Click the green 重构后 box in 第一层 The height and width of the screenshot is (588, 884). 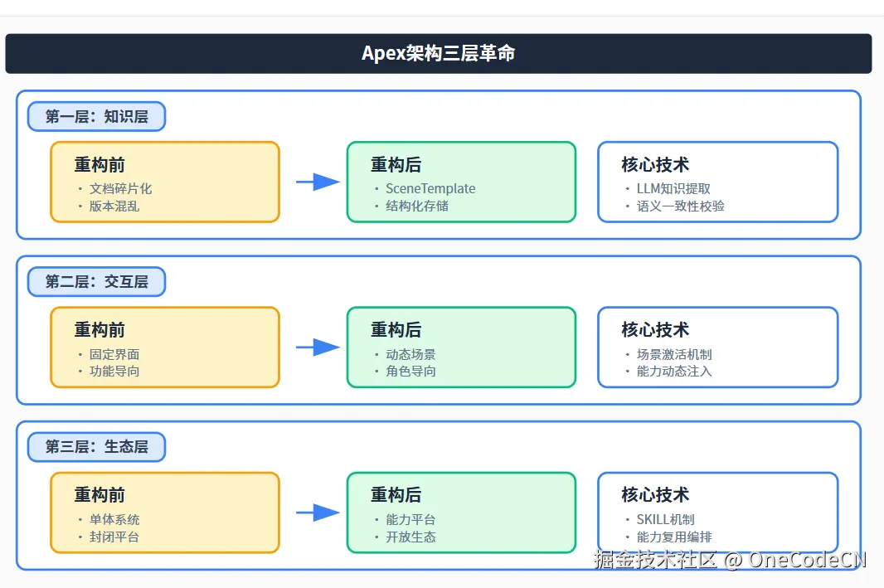[x=461, y=182]
